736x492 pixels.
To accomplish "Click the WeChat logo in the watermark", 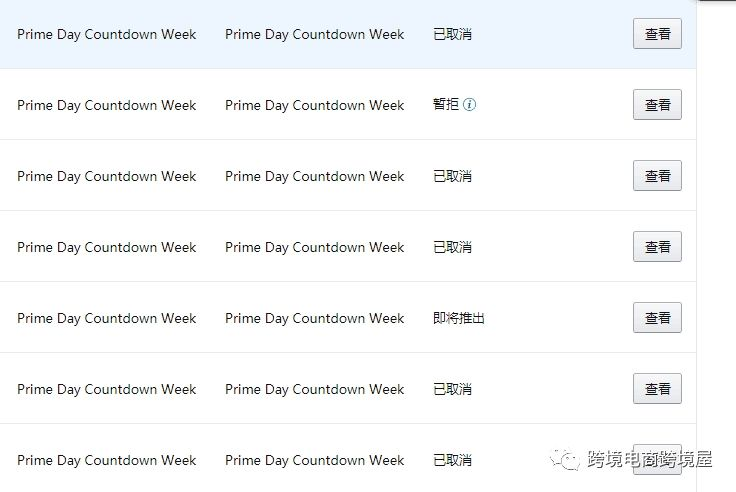I will coord(565,460).
